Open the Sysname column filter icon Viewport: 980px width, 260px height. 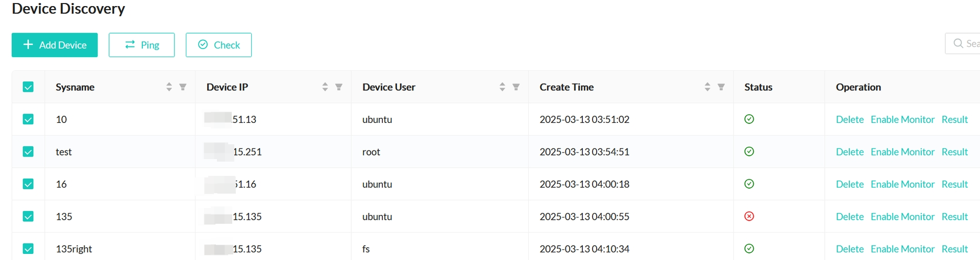tap(183, 87)
